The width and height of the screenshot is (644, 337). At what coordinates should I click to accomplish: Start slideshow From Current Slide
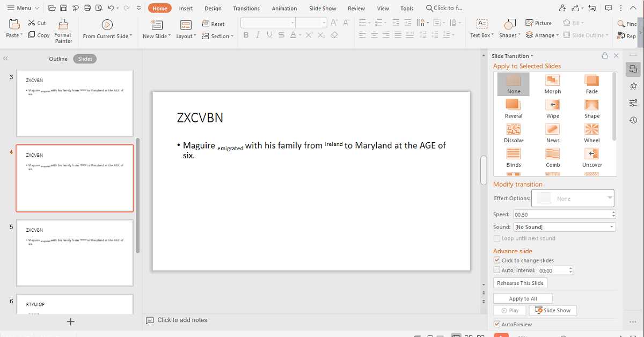[107, 25]
